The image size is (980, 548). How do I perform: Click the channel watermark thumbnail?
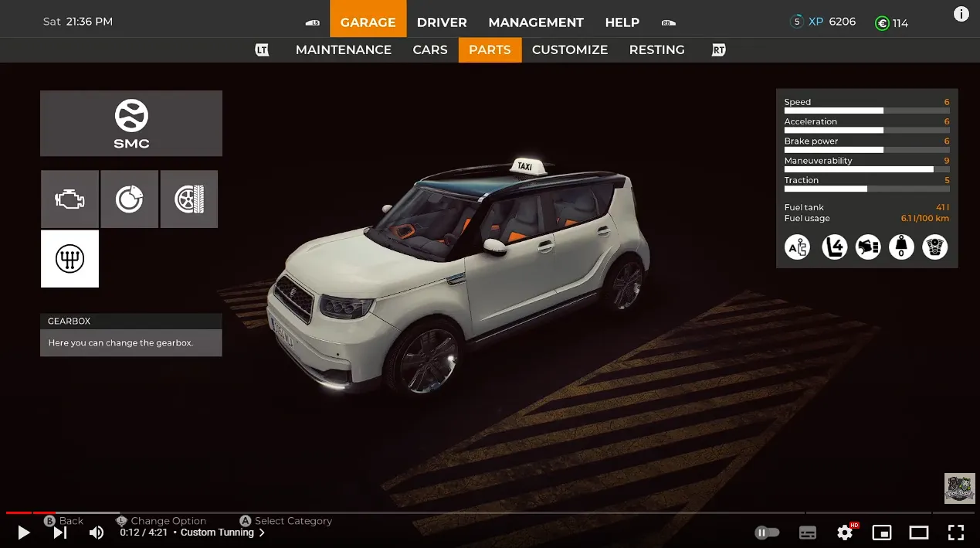coord(960,488)
